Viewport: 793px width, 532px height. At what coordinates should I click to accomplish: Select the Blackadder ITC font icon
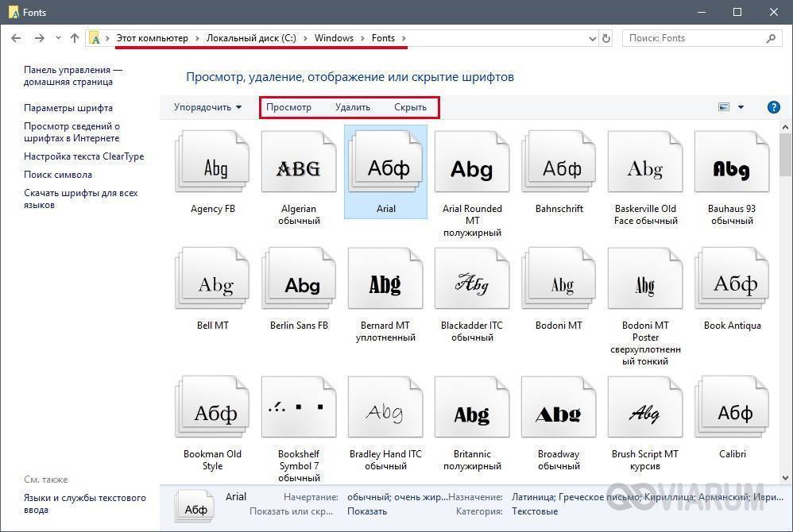[x=472, y=284]
